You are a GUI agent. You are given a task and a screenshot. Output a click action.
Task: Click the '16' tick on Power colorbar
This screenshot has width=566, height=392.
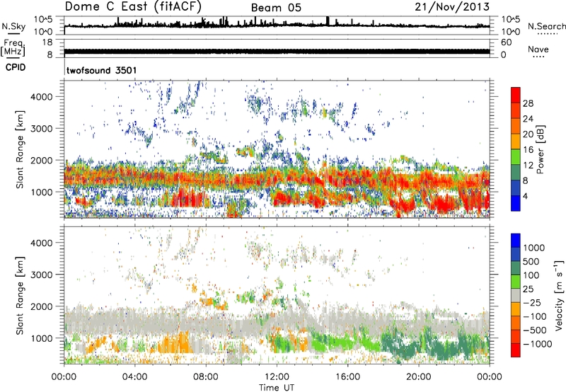point(528,149)
